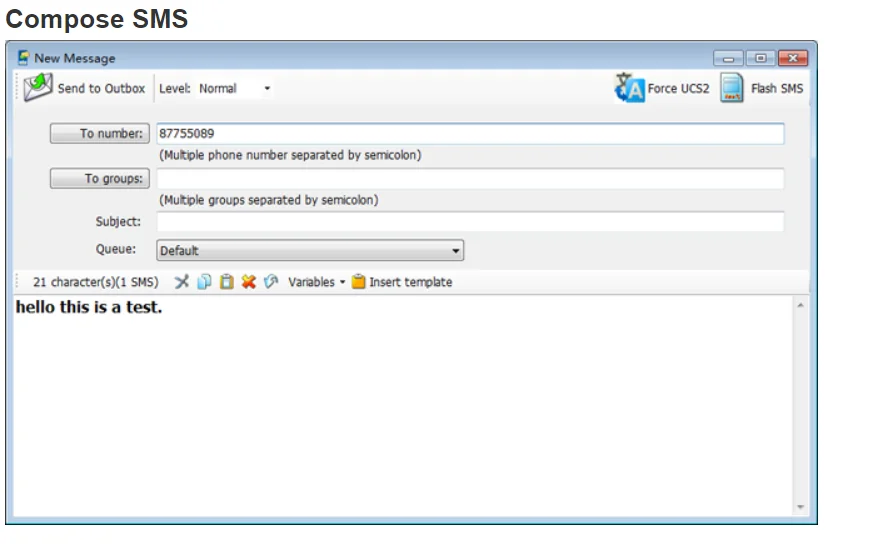Copy message text with the copy icon
Viewport: 876px width, 545px height.
(204, 281)
